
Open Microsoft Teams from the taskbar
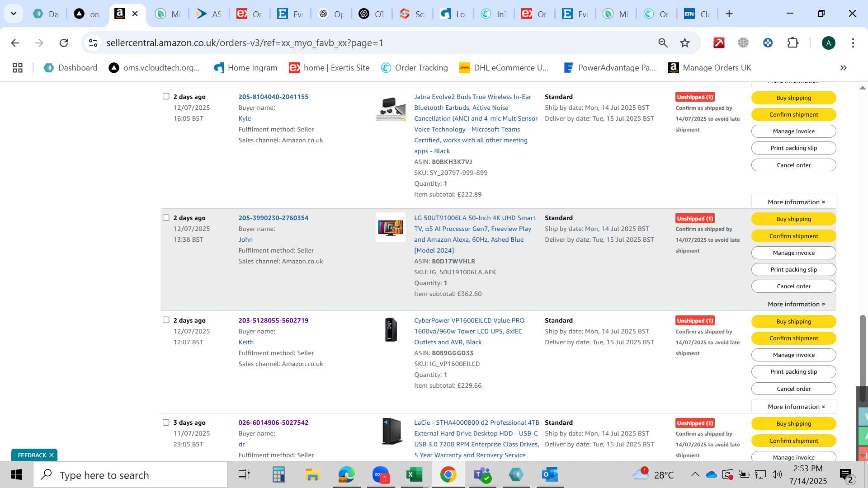click(482, 475)
